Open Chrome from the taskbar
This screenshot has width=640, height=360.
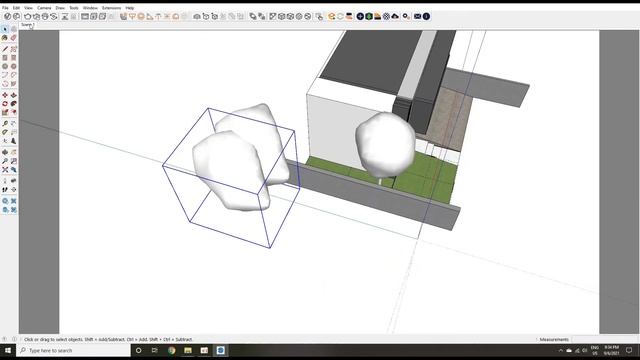(x=171, y=350)
